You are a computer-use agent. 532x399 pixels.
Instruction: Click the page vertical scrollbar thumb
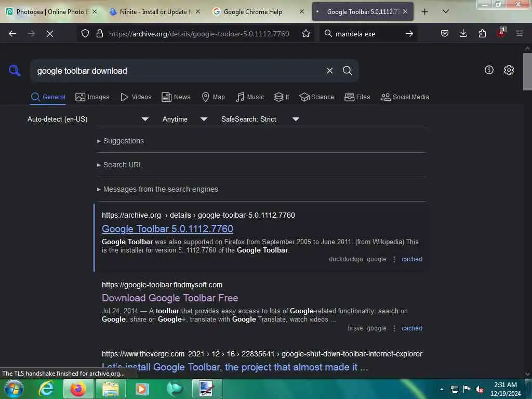click(x=527, y=72)
